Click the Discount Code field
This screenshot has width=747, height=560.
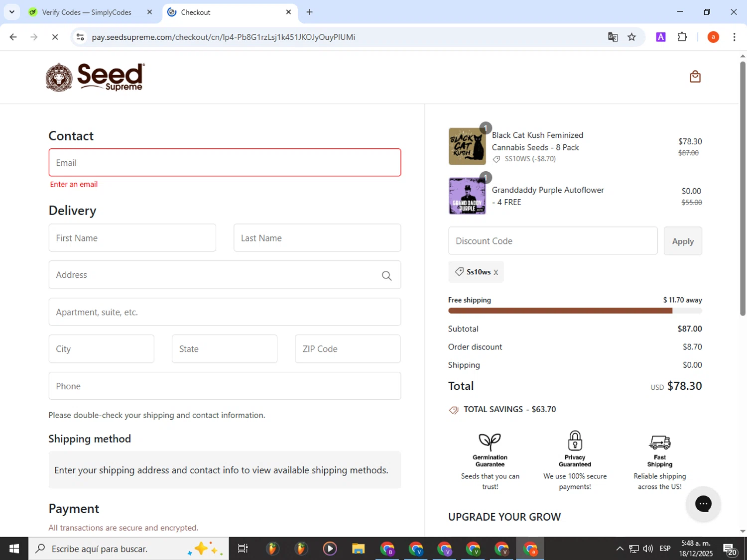(553, 241)
